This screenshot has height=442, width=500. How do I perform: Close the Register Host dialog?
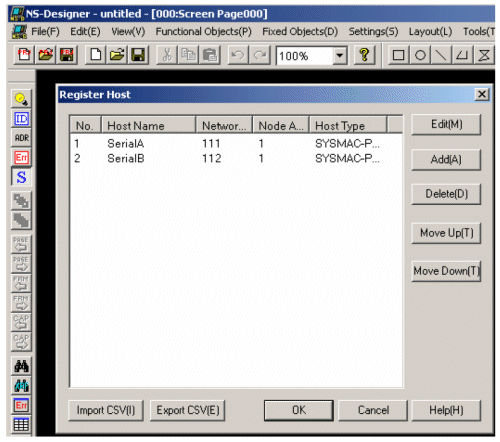pyautogui.click(x=482, y=95)
